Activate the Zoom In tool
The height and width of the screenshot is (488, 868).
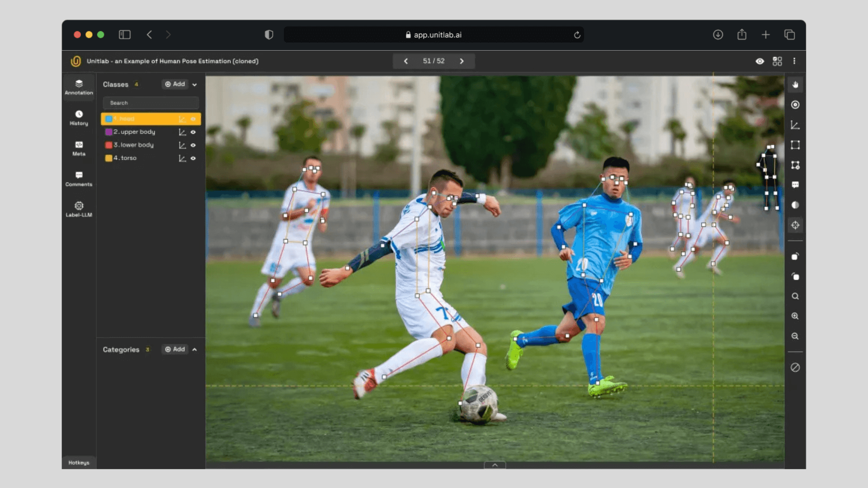(x=795, y=316)
